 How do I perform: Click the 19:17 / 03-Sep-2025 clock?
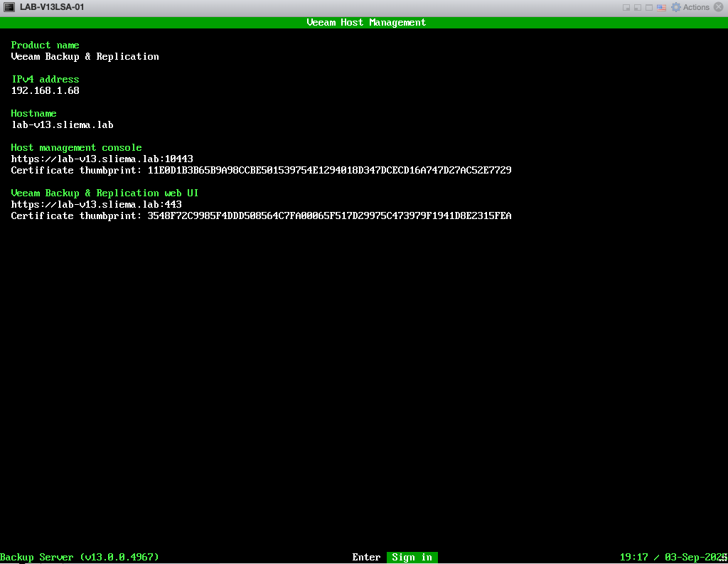pyautogui.click(x=673, y=557)
